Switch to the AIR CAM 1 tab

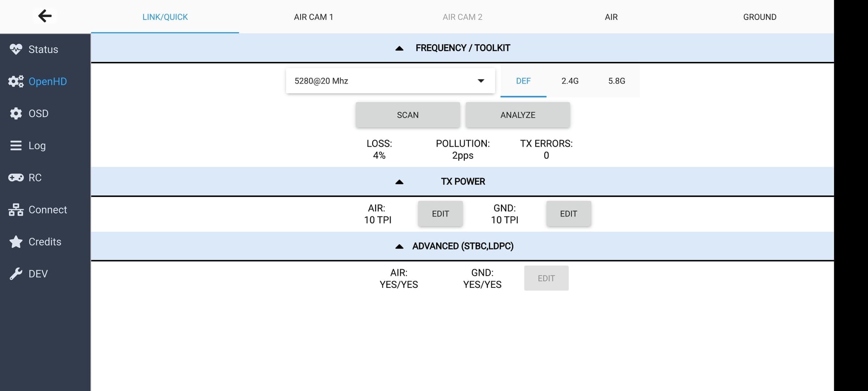313,17
